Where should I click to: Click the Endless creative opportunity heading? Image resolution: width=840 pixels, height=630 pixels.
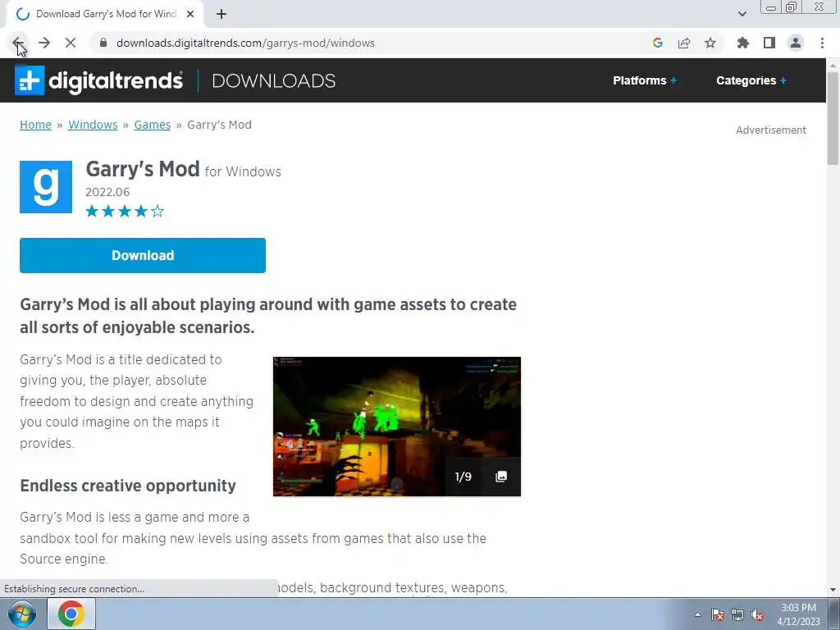[x=128, y=486]
